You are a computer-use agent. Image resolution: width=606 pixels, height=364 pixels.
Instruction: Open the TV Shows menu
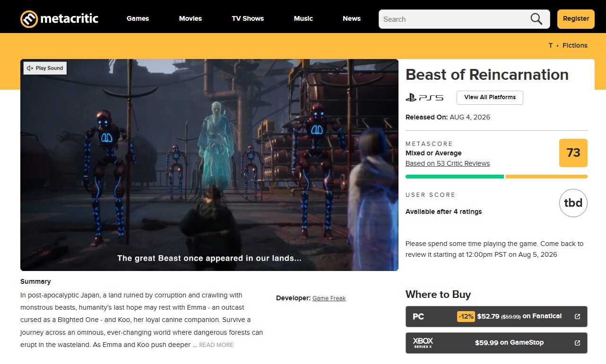pyautogui.click(x=248, y=18)
